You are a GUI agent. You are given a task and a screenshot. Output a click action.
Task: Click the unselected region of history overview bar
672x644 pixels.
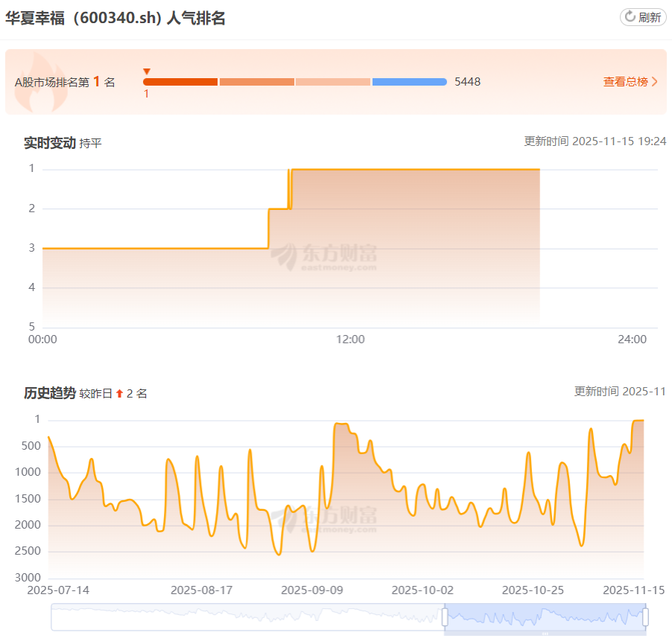click(x=247, y=617)
